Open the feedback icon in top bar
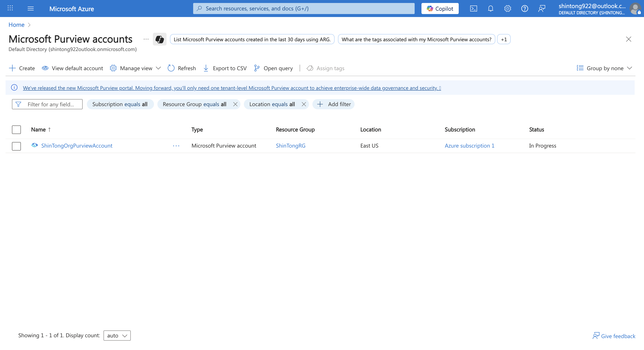The width and height of the screenshot is (644, 350). 542,8
